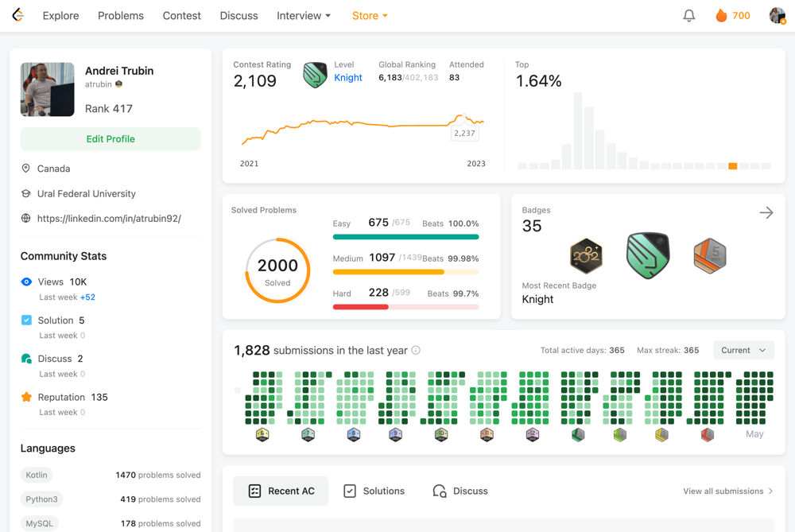
Task: Click the month 8 badge under heatmap
Action: pos(354,435)
